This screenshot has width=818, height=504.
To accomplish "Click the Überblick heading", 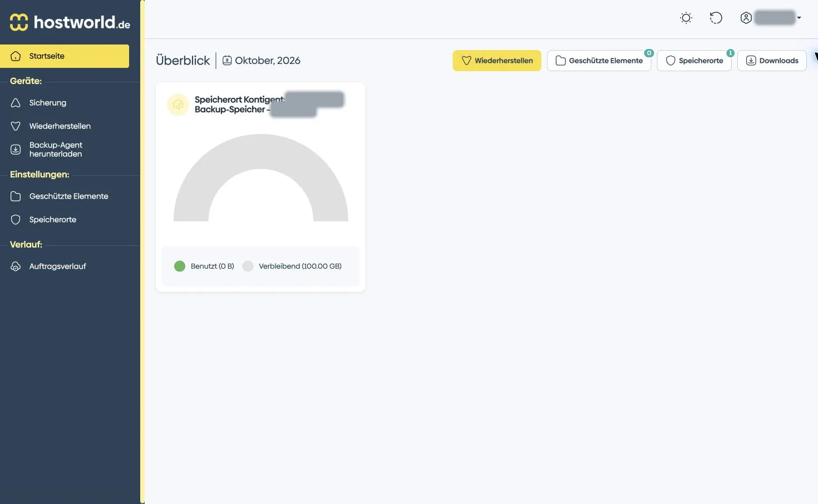I will (x=183, y=61).
